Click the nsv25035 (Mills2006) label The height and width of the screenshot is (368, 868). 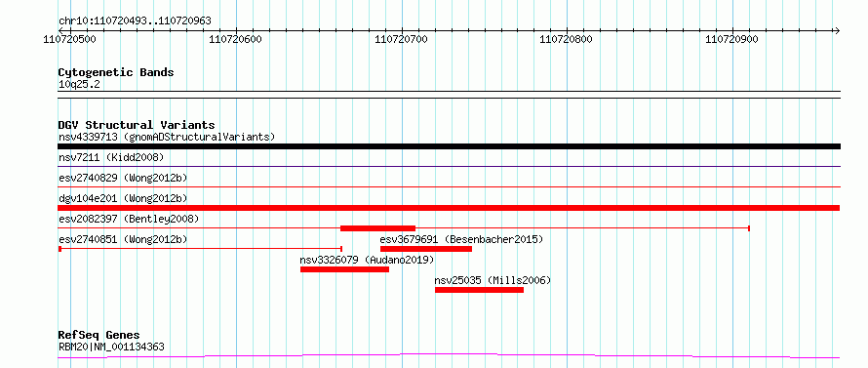(x=493, y=280)
